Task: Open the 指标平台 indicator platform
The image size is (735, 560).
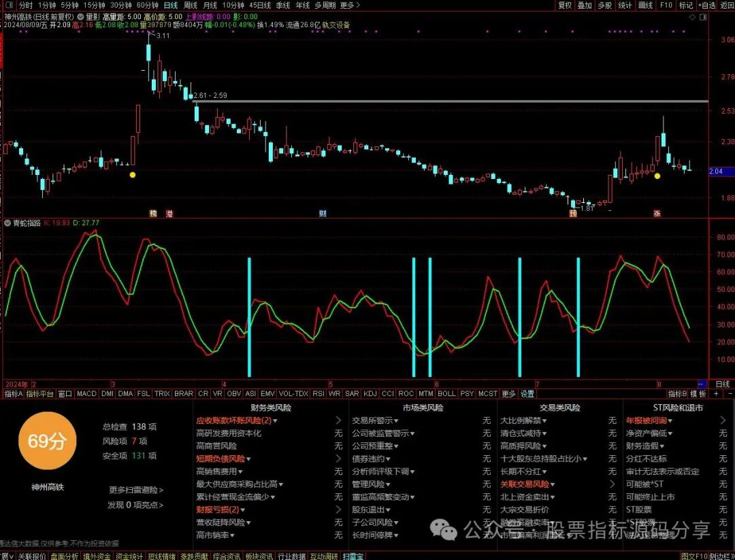Action: [x=40, y=394]
